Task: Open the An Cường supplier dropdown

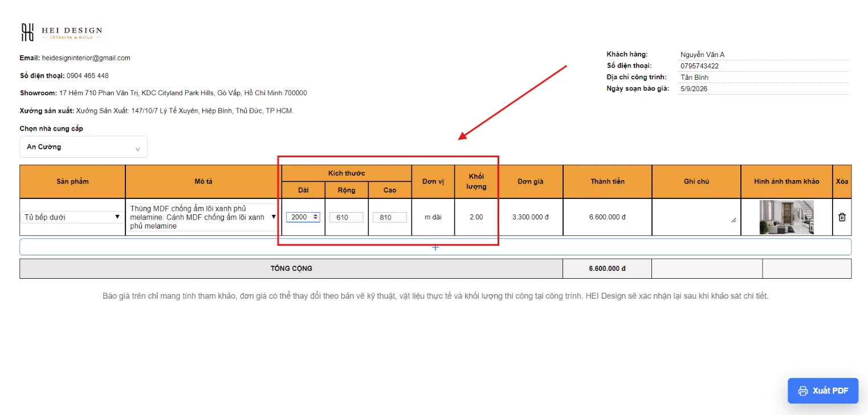Action: click(83, 147)
